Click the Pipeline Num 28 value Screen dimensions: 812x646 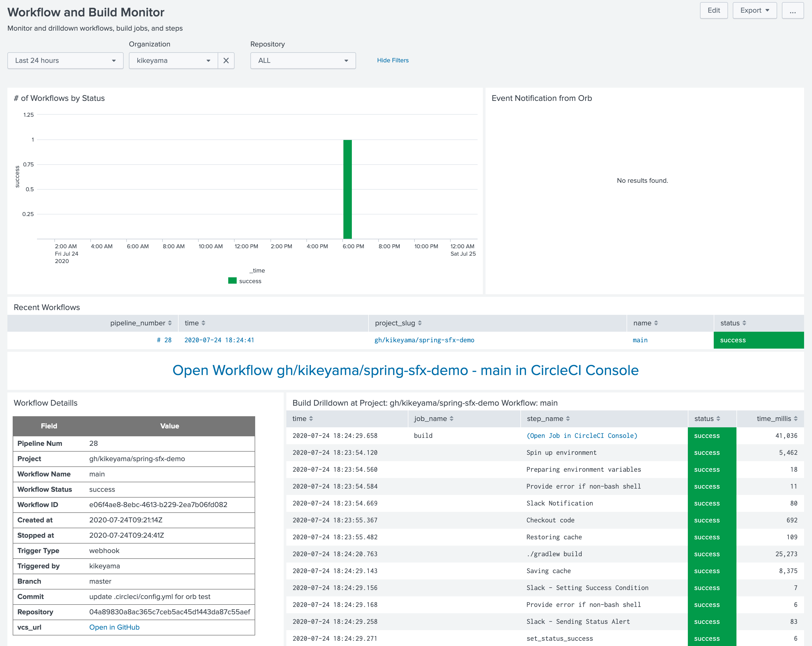94,443
